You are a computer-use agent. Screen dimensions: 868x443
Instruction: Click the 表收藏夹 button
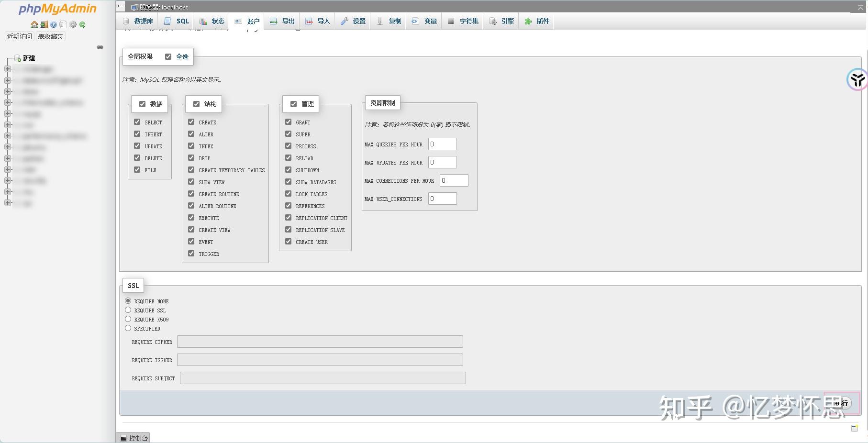click(50, 36)
